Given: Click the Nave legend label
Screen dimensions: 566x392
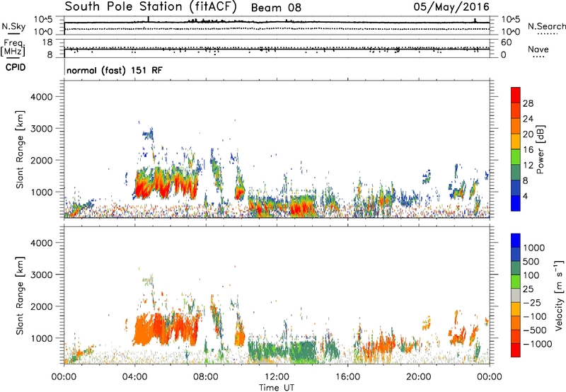Looking at the screenshot, I should (x=538, y=49).
